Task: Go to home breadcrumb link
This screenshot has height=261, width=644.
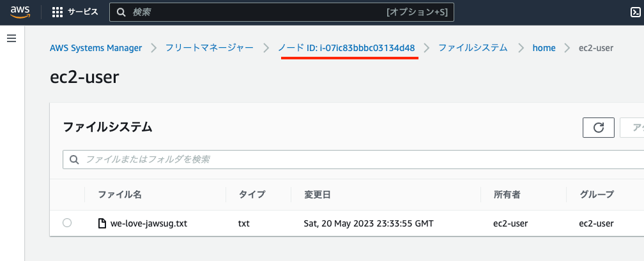Action: (x=544, y=48)
